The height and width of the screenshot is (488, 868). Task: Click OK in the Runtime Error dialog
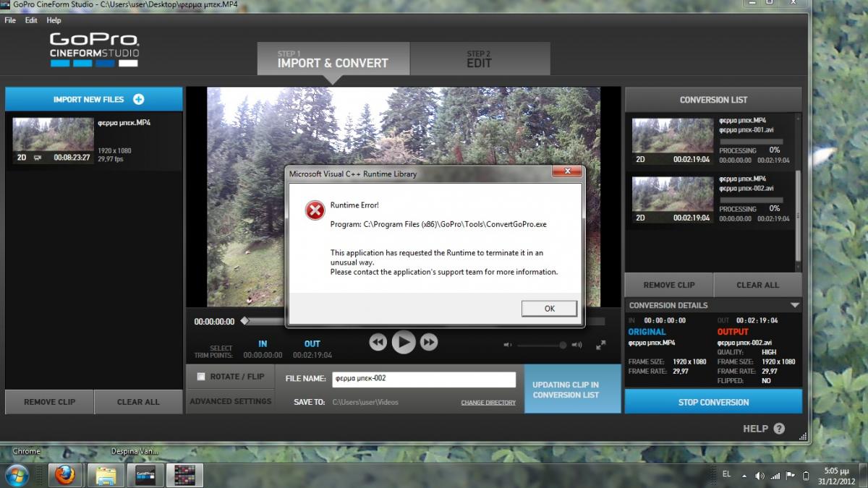coord(549,309)
